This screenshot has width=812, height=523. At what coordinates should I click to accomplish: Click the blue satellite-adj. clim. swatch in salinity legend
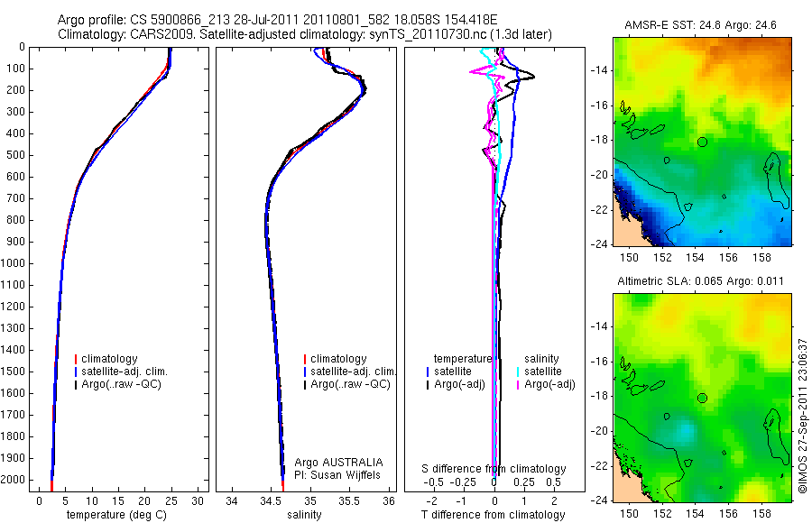click(x=305, y=372)
